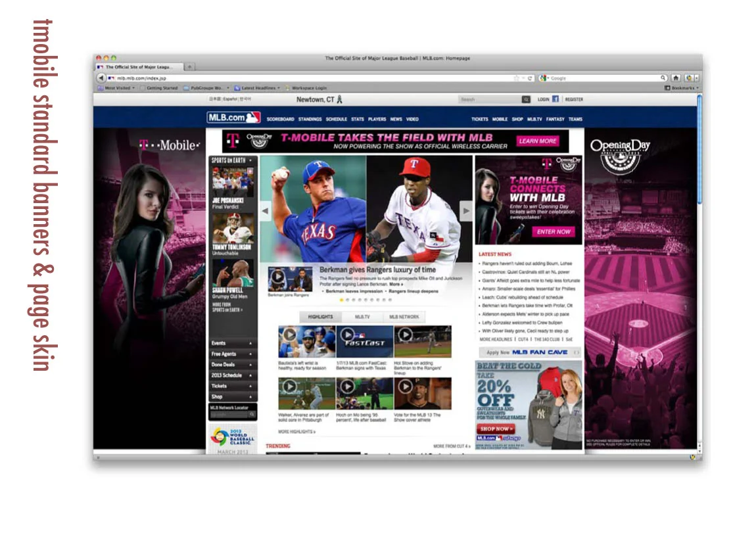Select the last carousel dot indicator
This screenshot has width=756, height=539.
point(390,300)
